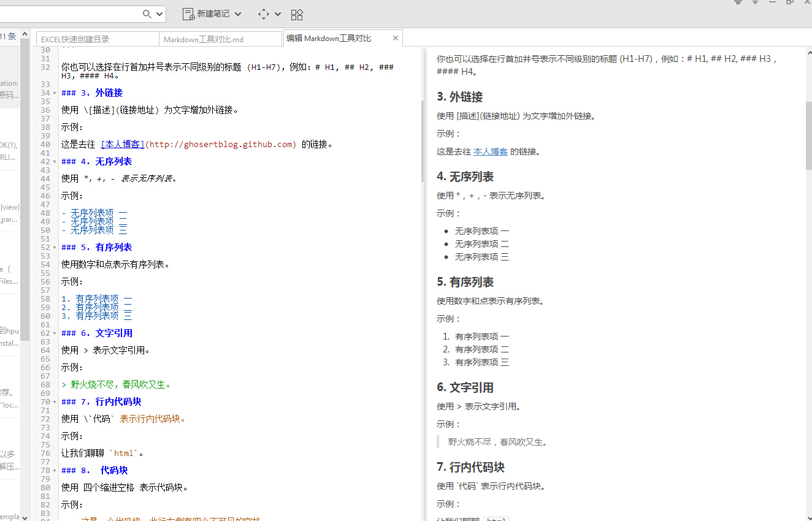Expand the 新建笔记 dropdown arrow
The height and width of the screenshot is (521, 812).
coord(238,13)
